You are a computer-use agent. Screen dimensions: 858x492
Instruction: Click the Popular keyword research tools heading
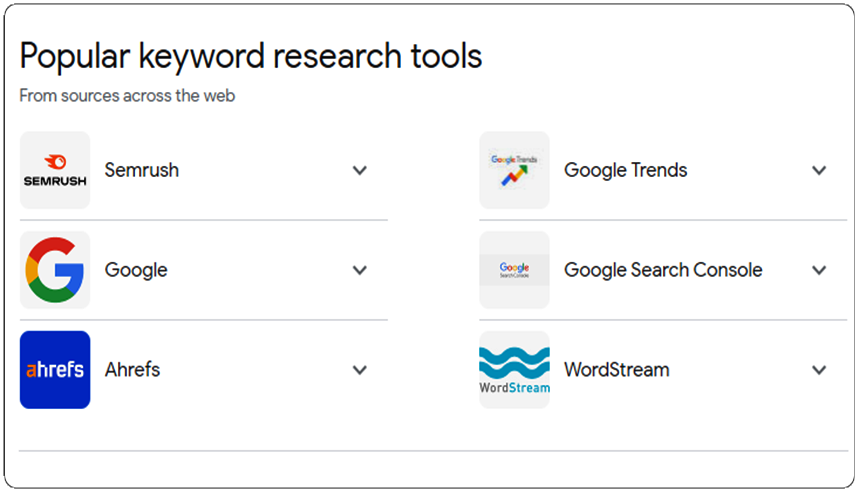[251, 56]
